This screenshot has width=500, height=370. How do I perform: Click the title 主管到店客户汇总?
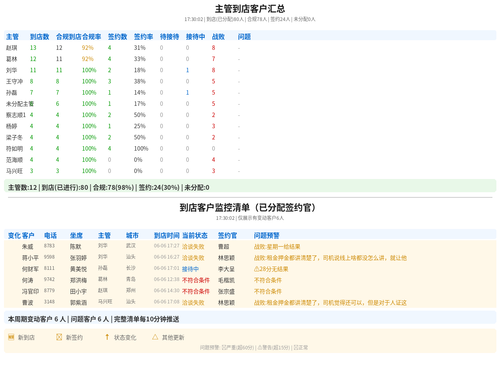click(250, 9)
